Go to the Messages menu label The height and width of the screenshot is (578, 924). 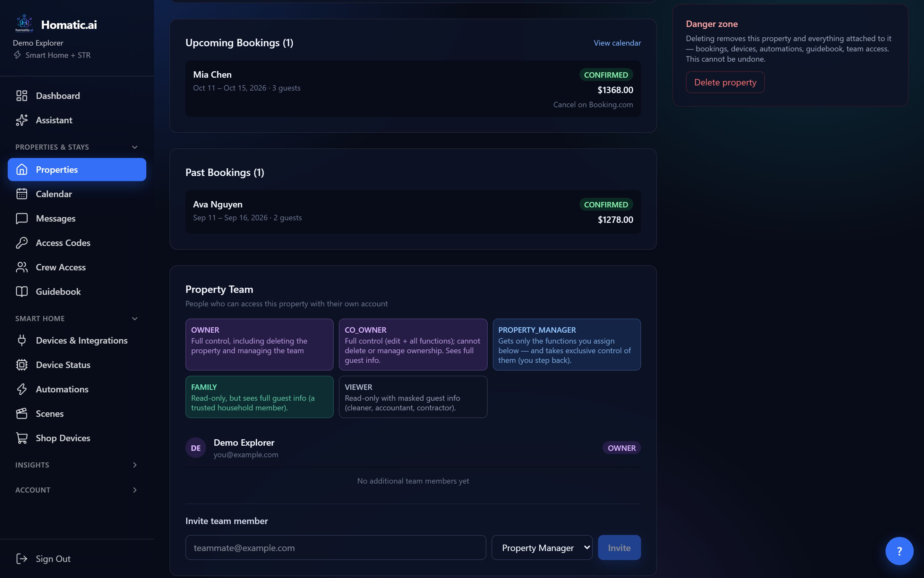(56, 218)
